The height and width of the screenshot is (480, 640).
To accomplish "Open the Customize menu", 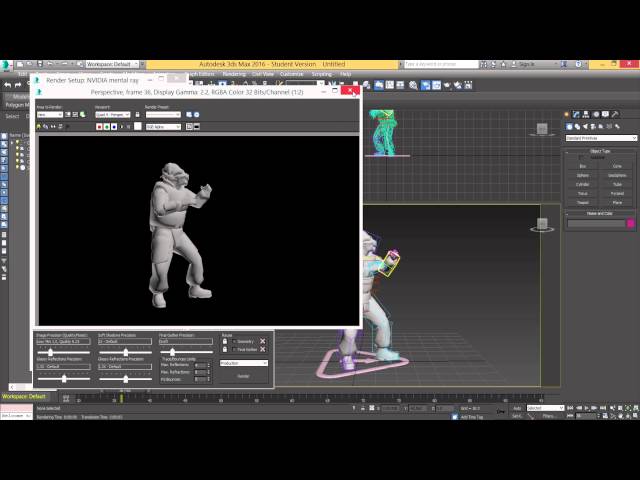I will point(291,74).
